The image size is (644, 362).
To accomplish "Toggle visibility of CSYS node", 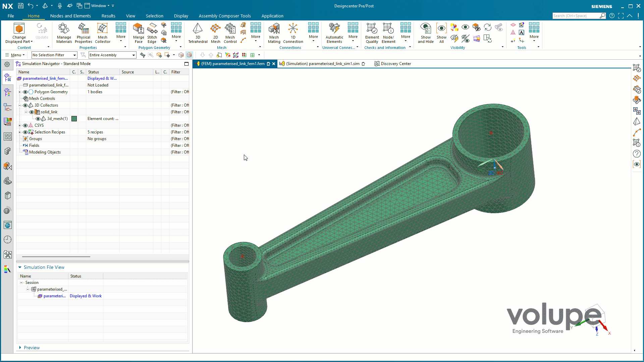I will [25, 125].
